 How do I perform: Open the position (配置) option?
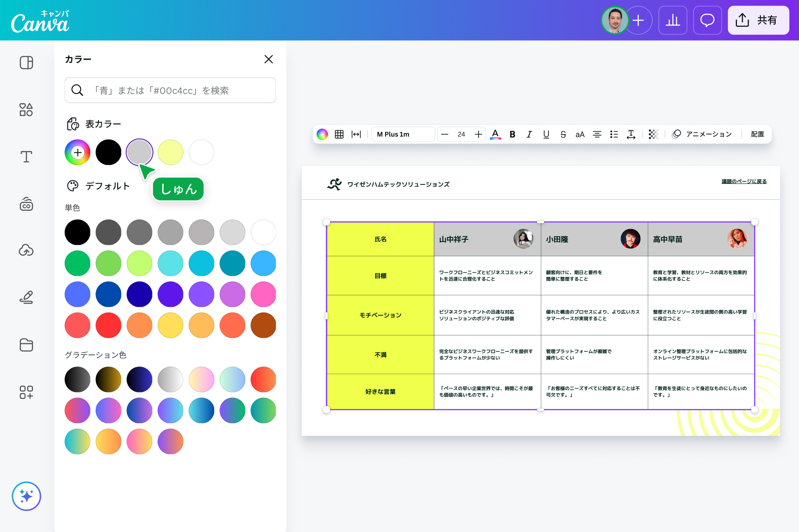(x=757, y=134)
